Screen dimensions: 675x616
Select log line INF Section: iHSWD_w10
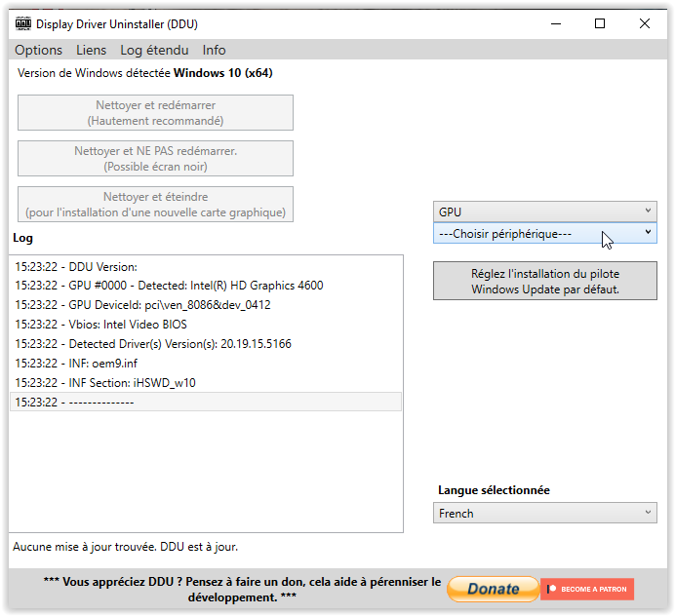pos(206,383)
